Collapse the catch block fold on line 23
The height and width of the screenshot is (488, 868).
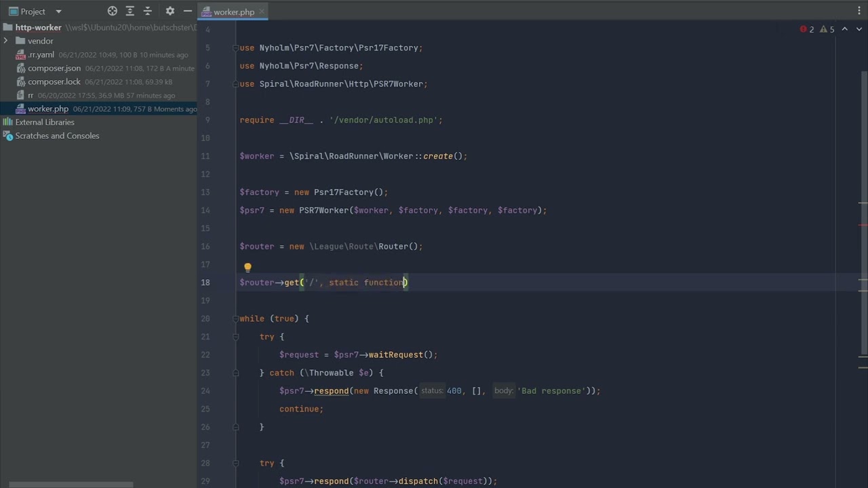tap(235, 373)
